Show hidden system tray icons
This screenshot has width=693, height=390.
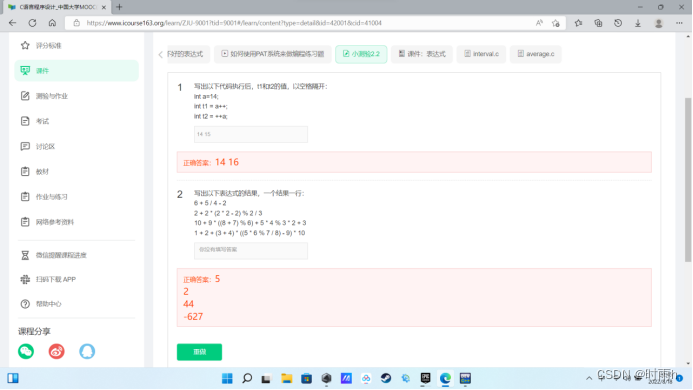[x=589, y=379]
